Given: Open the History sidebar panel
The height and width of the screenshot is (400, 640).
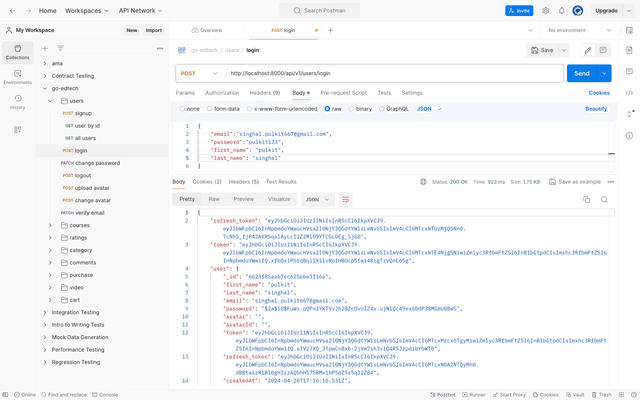Looking at the screenshot, I should coord(18,102).
